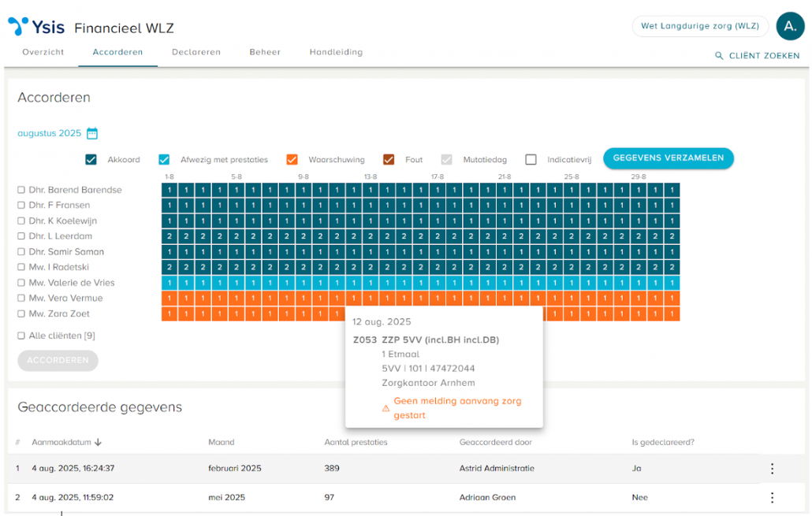
Task: Enable the Indicatievrij checkbox
Action: tap(531, 160)
